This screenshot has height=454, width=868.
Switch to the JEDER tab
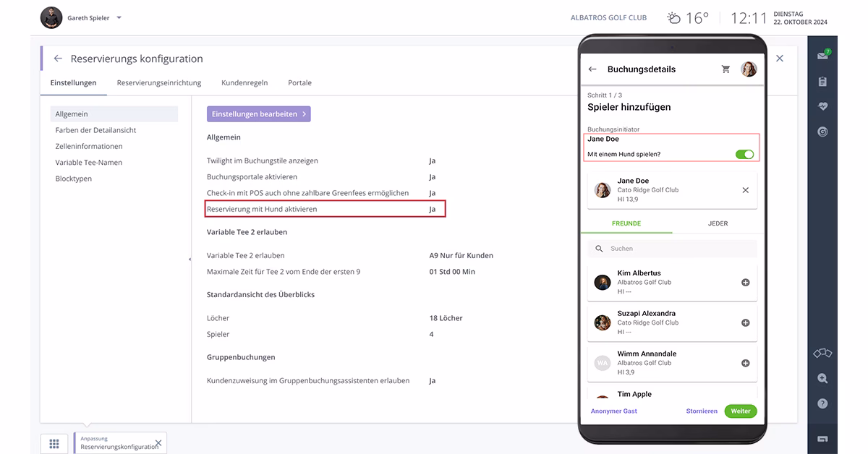pyautogui.click(x=718, y=224)
